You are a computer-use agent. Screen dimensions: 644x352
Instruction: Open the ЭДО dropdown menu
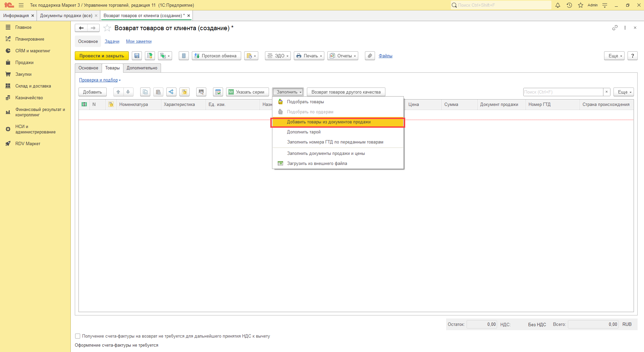coord(278,56)
